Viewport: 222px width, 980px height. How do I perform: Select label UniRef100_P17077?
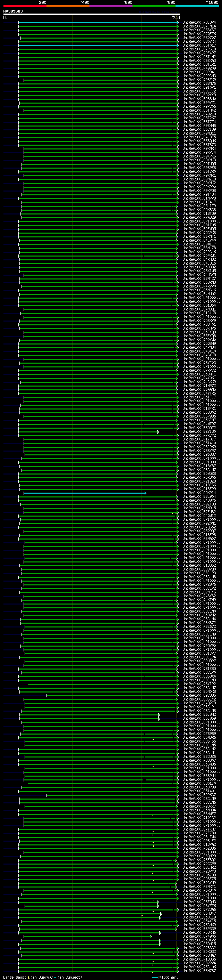coord(199,439)
